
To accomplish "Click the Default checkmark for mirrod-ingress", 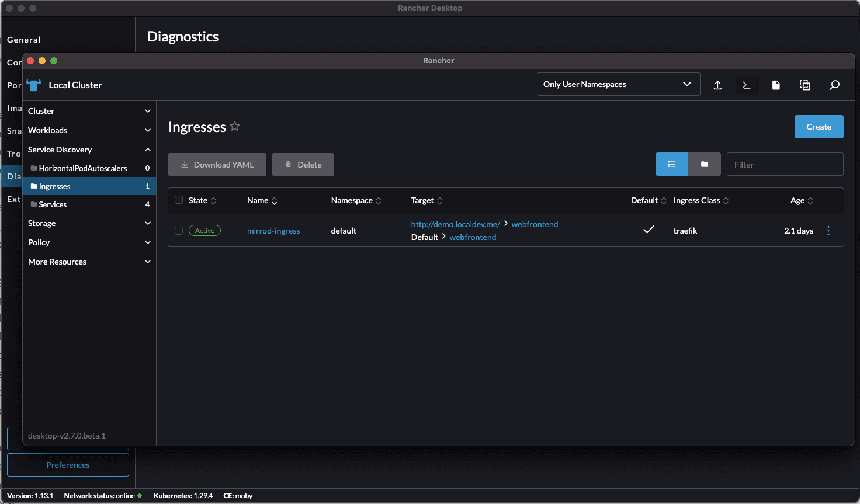I will [649, 230].
